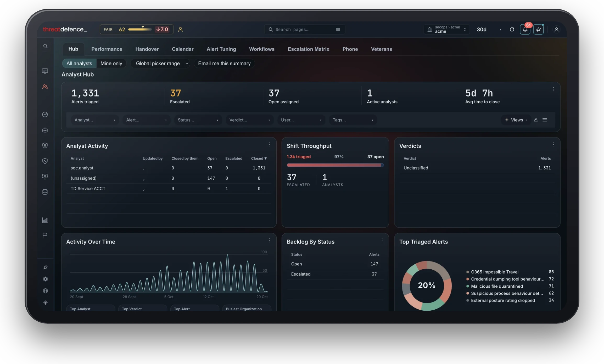Click the person icon next to Views
This screenshot has width=604, height=364.
pos(536,120)
